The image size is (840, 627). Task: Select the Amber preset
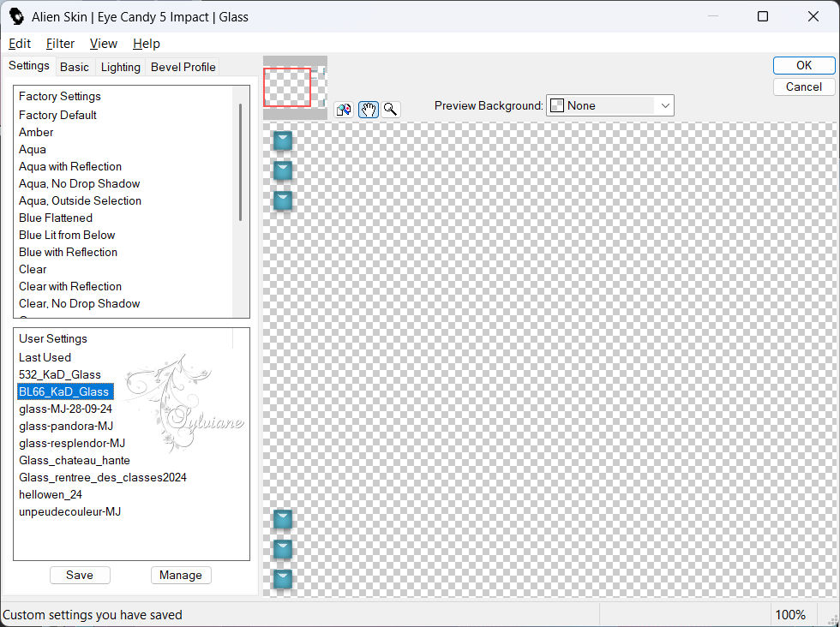click(x=36, y=132)
